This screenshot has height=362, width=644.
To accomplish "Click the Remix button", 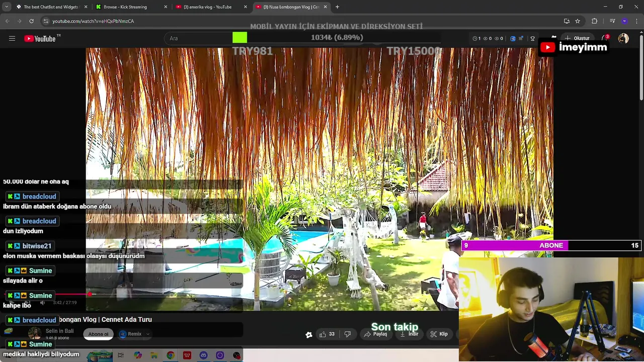I will coord(130,334).
